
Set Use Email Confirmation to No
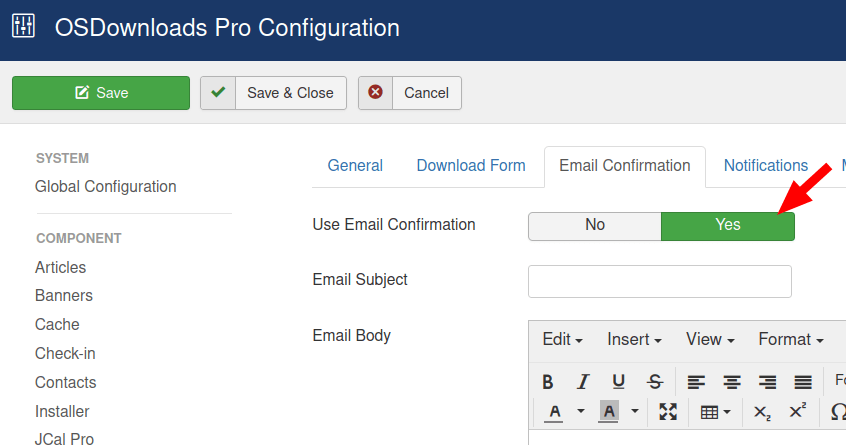(595, 226)
